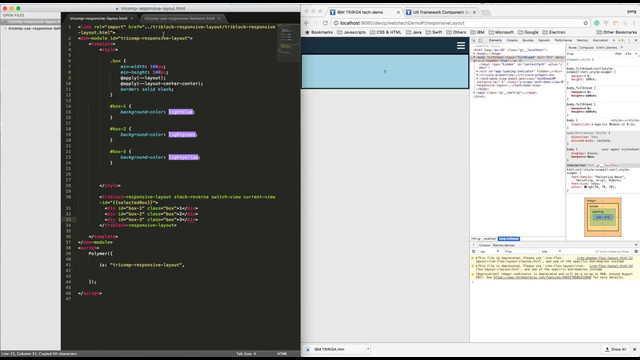Open the DevTools customize menu icon

[629, 40]
